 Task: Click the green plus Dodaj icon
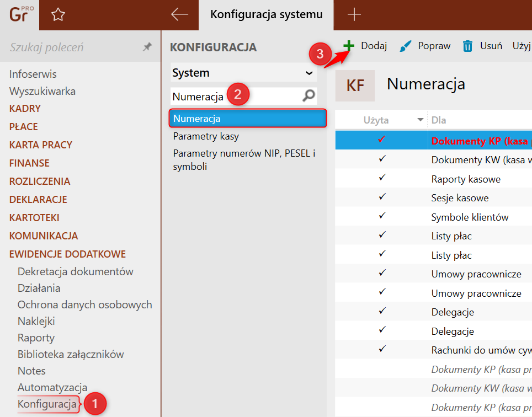coord(349,46)
